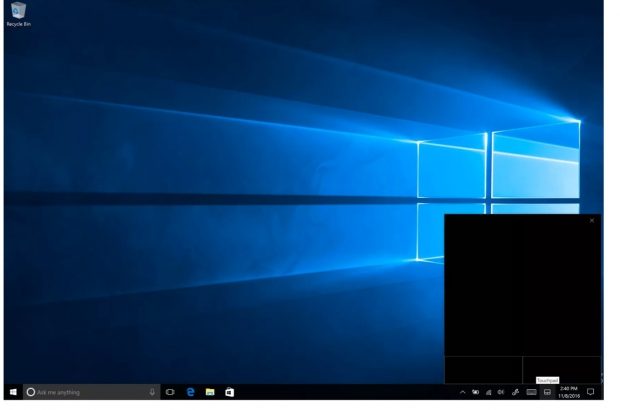The width and height of the screenshot is (620, 410).
Task: Expand the hidden system tray icons
Action: (x=462, y=392)
